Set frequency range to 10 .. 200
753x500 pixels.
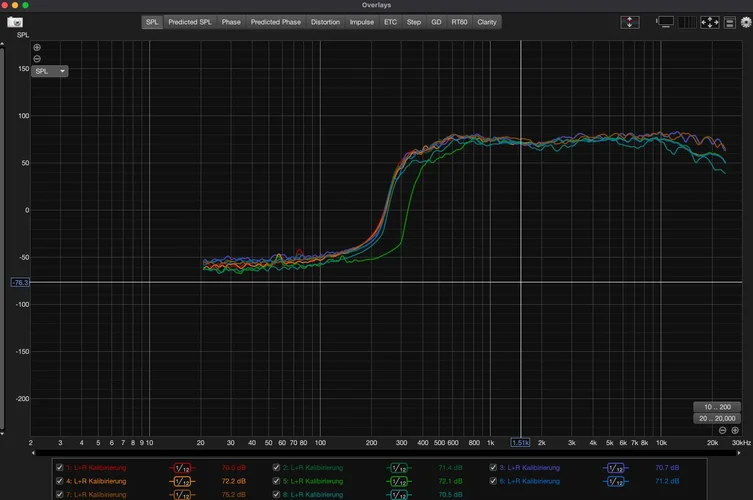(716, 406)
